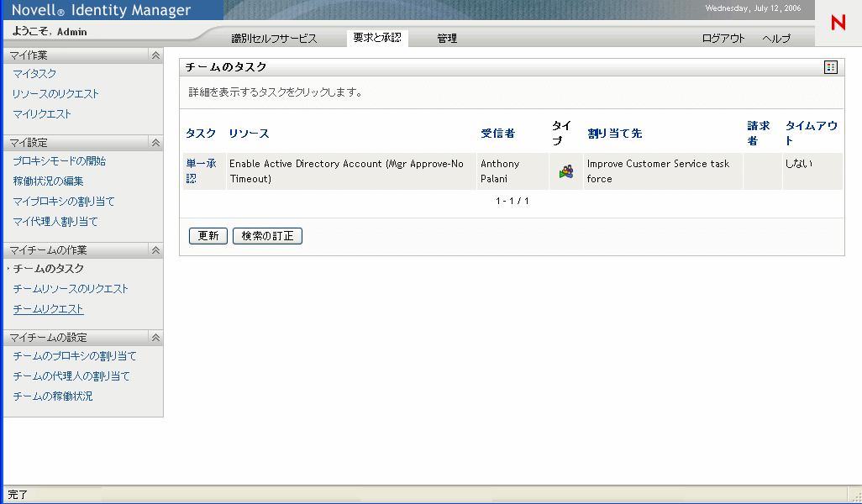Select プロキシモードの開始
862x504 pixels.
(x=60, y=161)
